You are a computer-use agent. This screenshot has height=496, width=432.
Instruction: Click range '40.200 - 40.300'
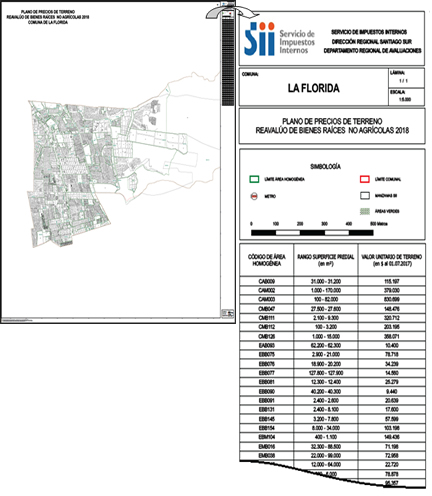coord(326,391)
